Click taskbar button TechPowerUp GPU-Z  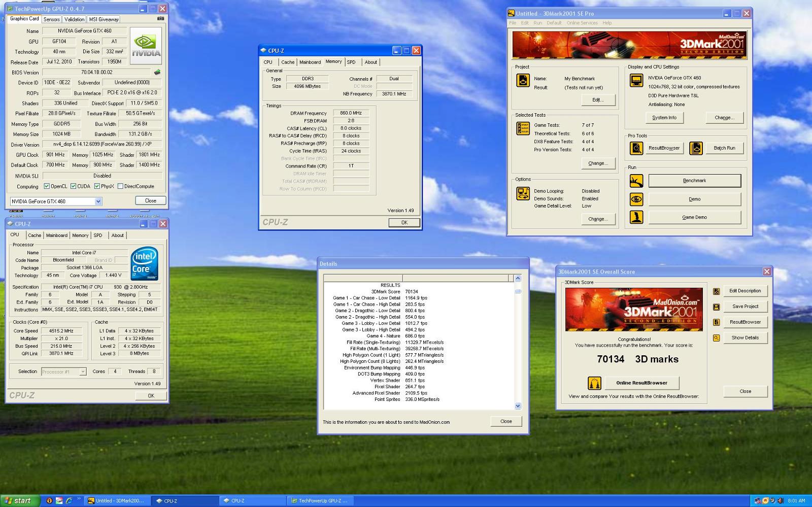(320, 501)
